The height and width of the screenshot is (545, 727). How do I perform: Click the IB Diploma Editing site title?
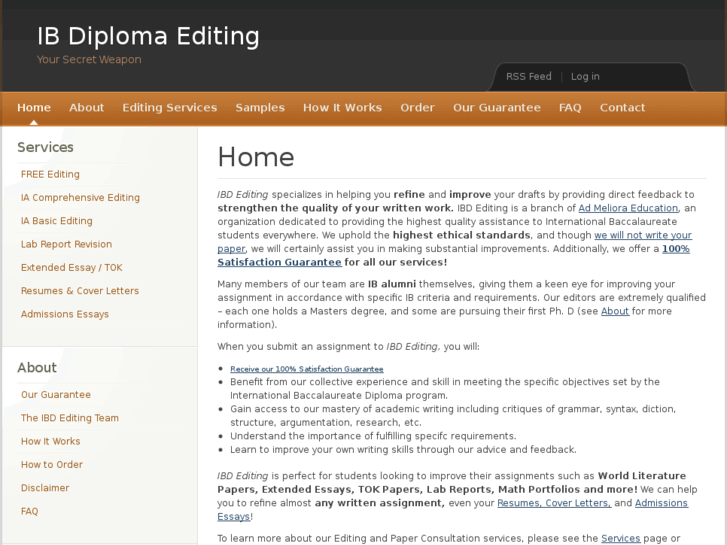[148, 36]
